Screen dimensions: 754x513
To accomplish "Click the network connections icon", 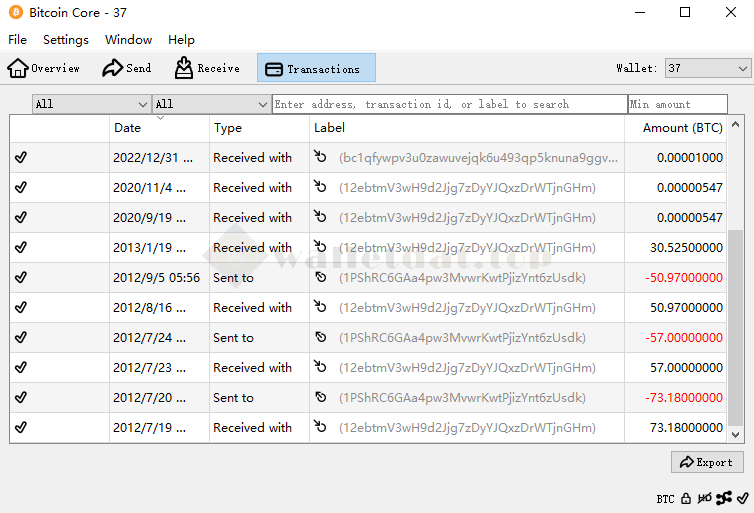I will point(723,498).
